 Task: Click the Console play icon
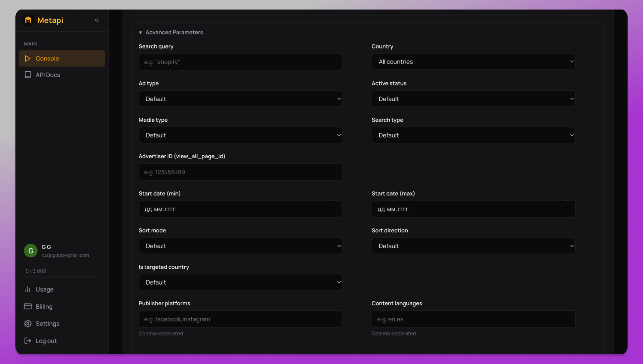coord(28,58)
